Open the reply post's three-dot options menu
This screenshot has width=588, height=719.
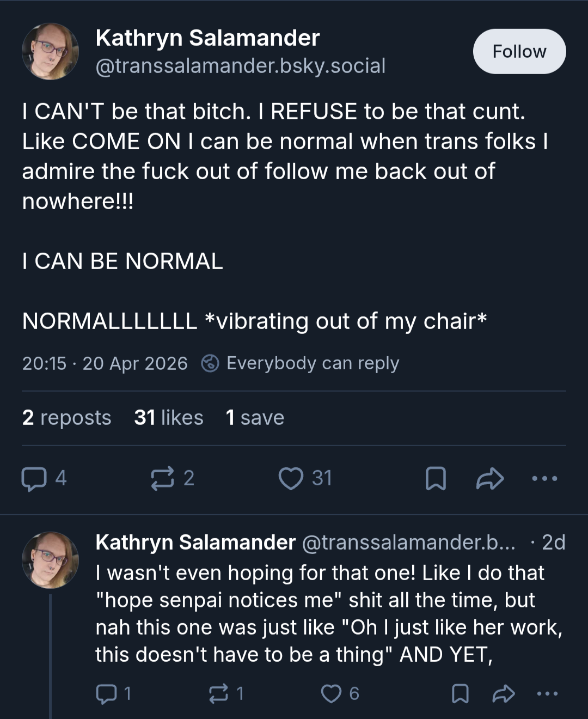547,693
